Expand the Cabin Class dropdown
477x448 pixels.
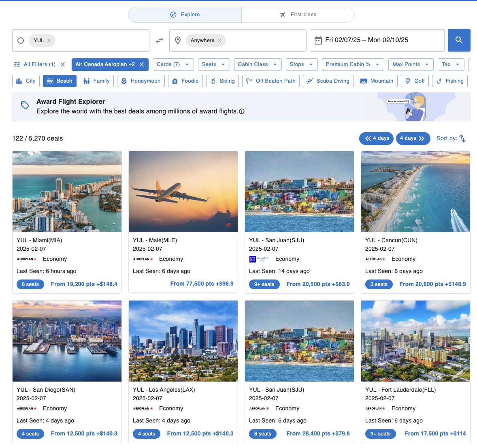(258, 64)
